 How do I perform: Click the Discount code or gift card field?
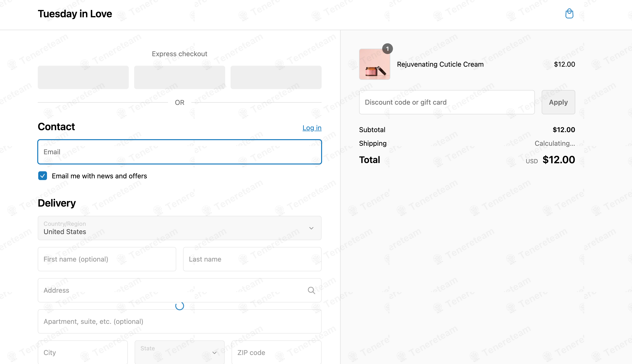[447, 102]
